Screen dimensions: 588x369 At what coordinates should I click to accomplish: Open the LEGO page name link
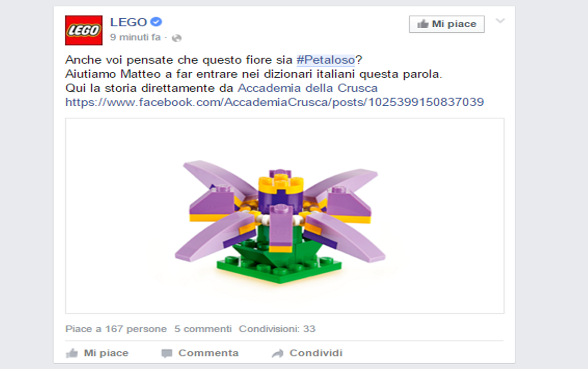click(128, 22)
